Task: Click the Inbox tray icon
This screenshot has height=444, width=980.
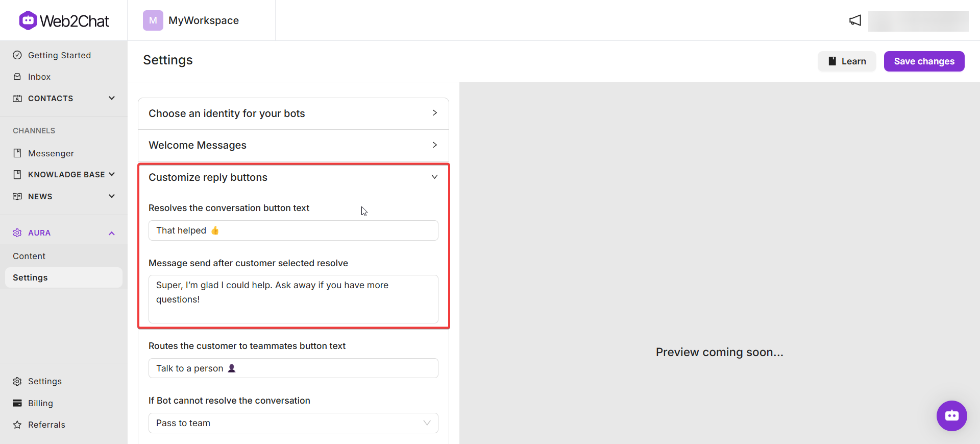Action: click(x=17, y=77)
